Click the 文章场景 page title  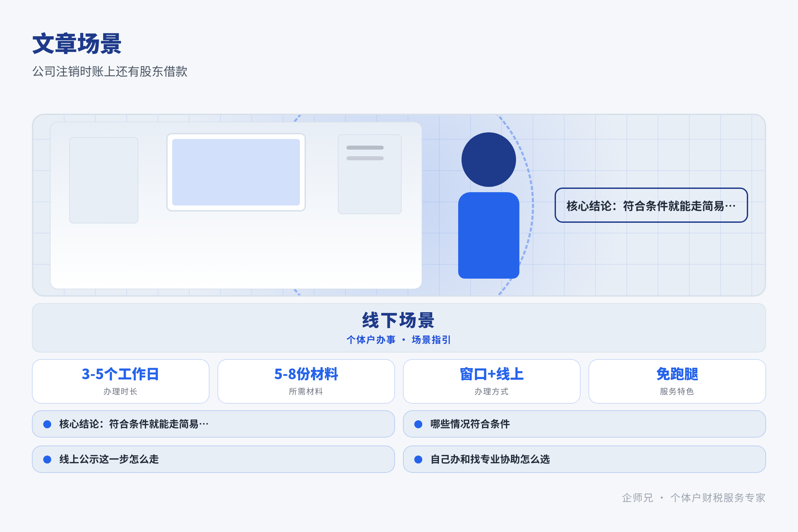77,44
